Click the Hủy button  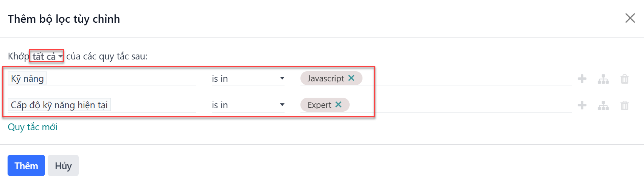point(63,165)
